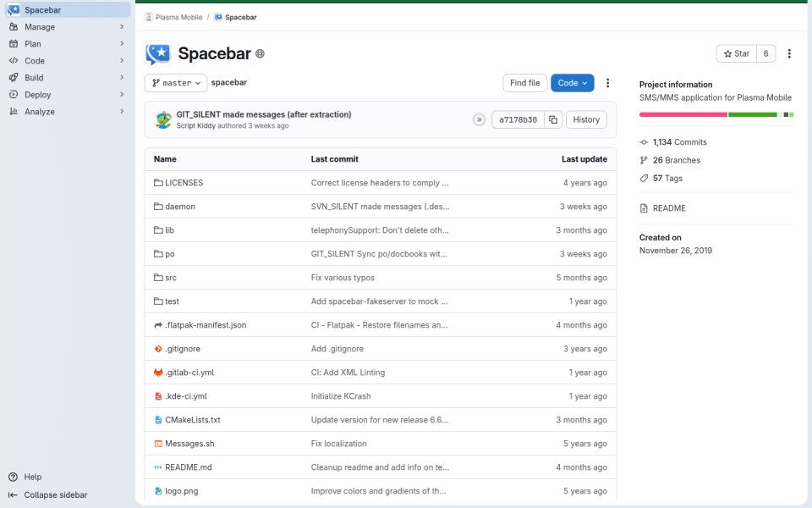Click the .kde-ci.yml file icon
Image resolution: width=812 pixels, height=508 pixels.
(158, 396)
